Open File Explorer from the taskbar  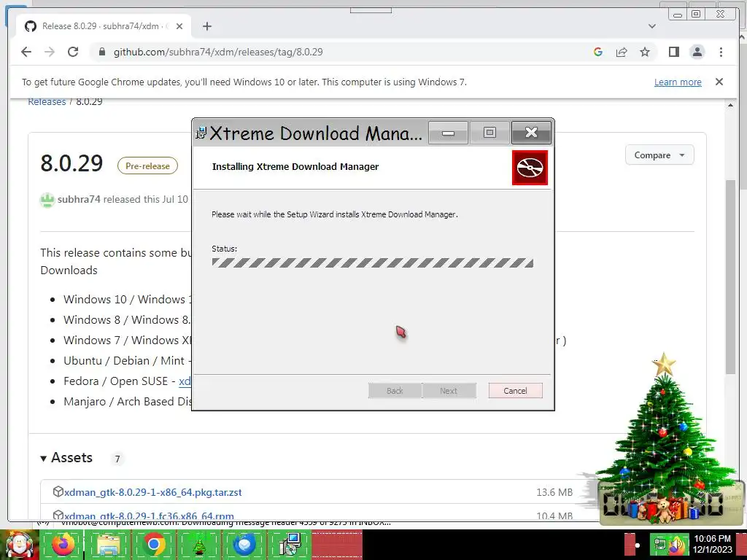(x=108, y=545)
